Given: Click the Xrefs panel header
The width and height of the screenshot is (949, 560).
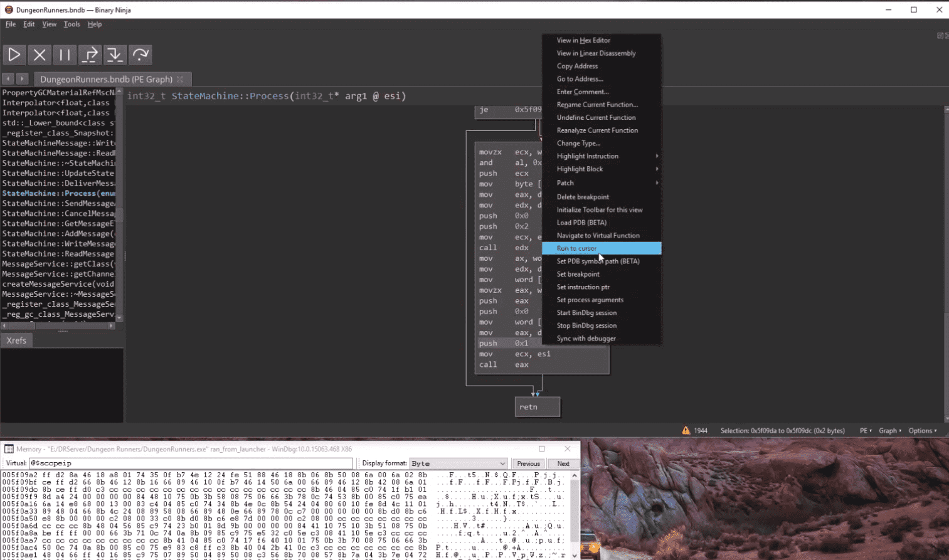Looking at the screenshot, I should (16, 341).
